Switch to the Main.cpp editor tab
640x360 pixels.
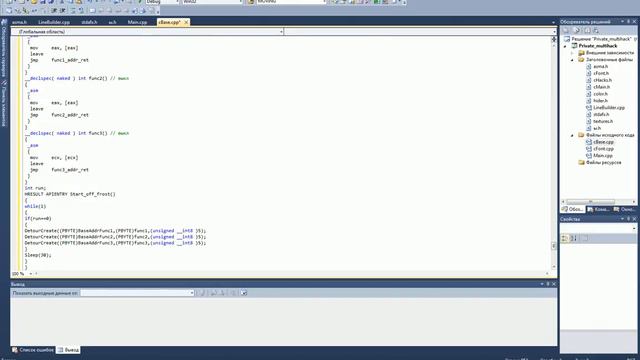137,22
